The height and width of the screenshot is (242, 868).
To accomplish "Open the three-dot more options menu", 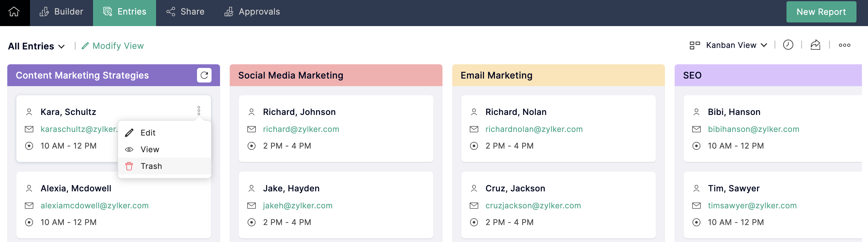I will point(844,45).
